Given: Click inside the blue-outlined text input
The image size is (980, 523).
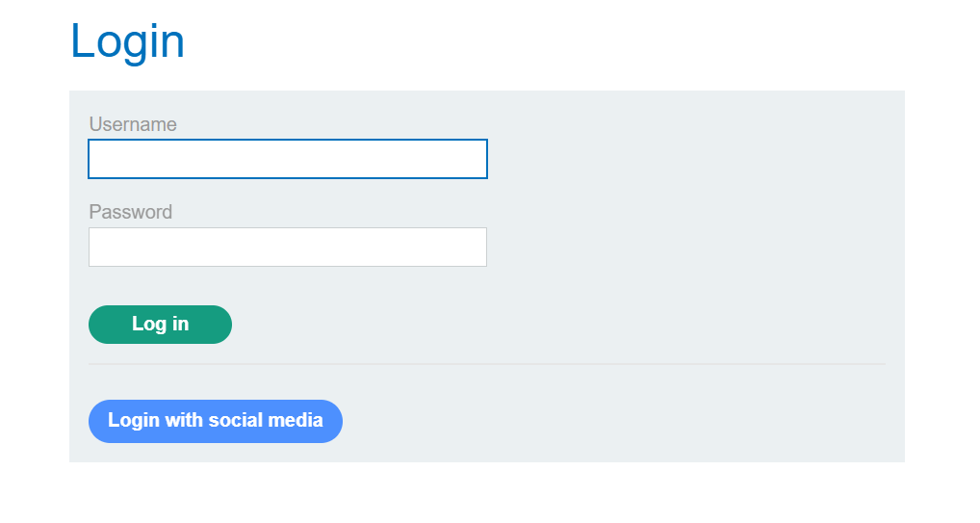Looking at the screenshot, I should pos(287,159).
